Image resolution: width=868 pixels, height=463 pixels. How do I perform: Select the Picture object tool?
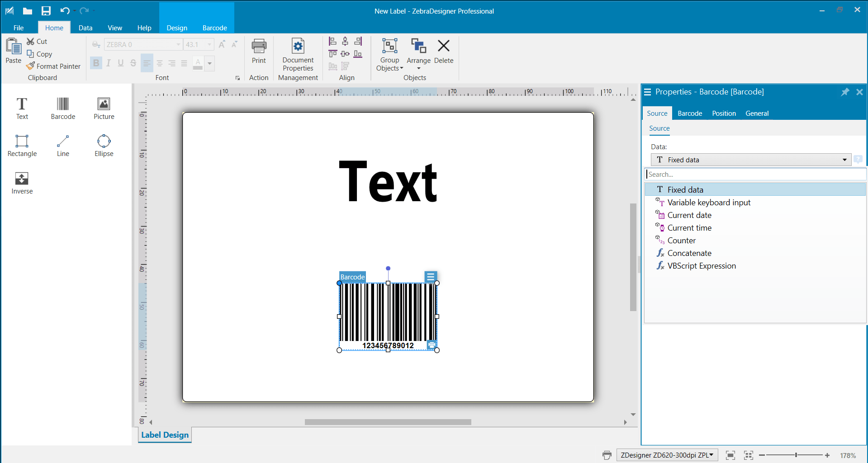(104, 109)
